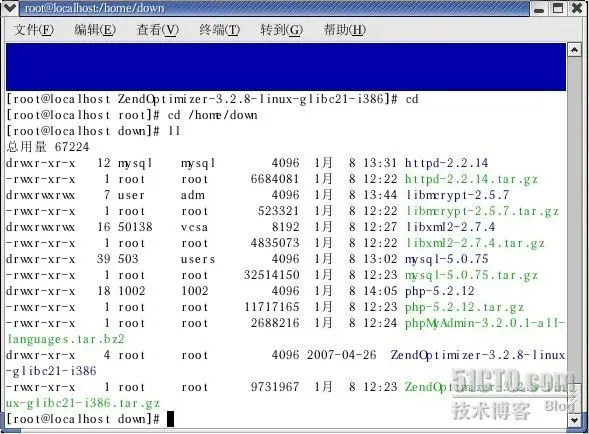The height and width of the screenshot is (434, 589).
Task: Click the group adm in listing
Action: coord(193,195)
